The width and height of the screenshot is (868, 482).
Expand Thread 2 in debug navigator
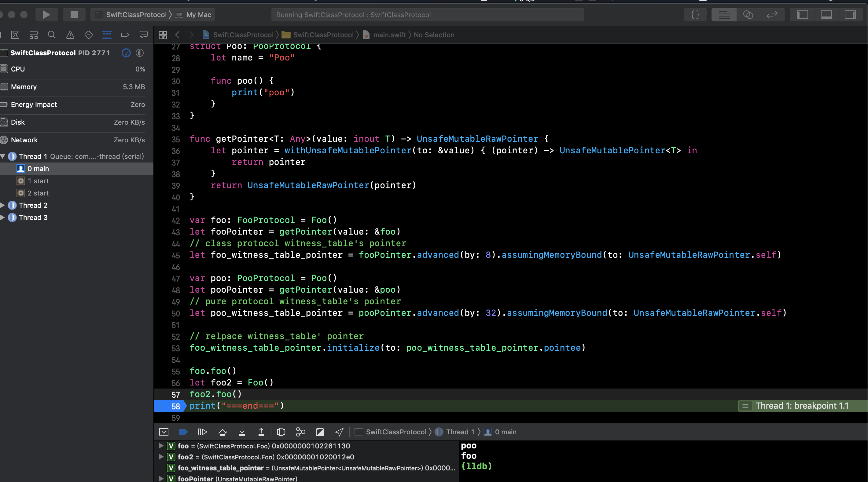3,205
